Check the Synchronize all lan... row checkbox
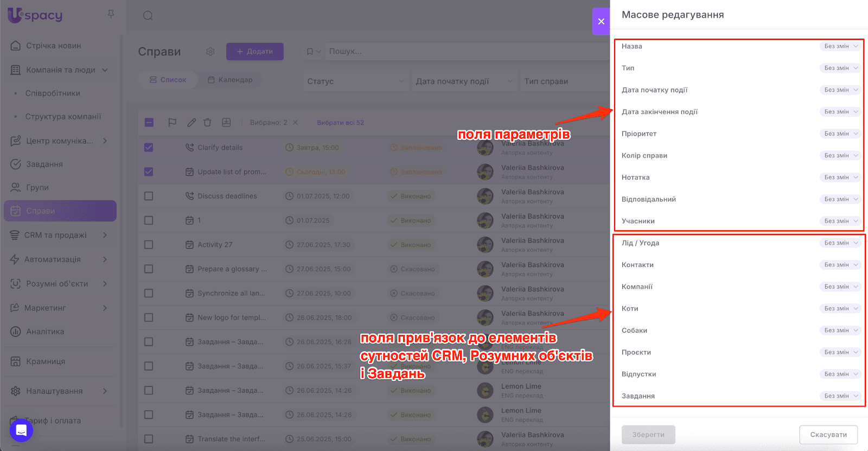The height and width of the screenshot is (451, 868). [149, 293]
